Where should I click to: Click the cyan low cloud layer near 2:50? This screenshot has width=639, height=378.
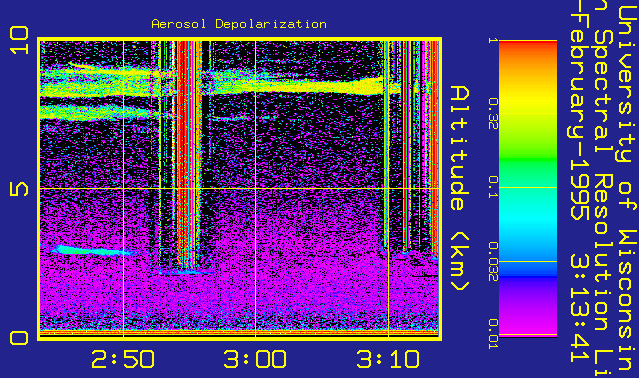pyautogui.click(x=92, y=250)
